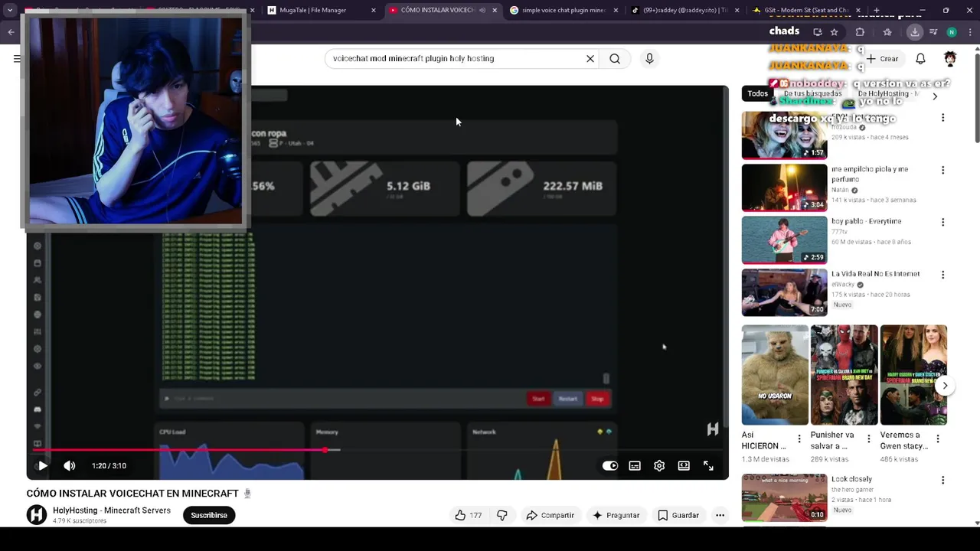Open options for 'La Vida Real No Es Internet'
Image resolution: width=980 pixels, height=551 pixels.
click(943, 275)
